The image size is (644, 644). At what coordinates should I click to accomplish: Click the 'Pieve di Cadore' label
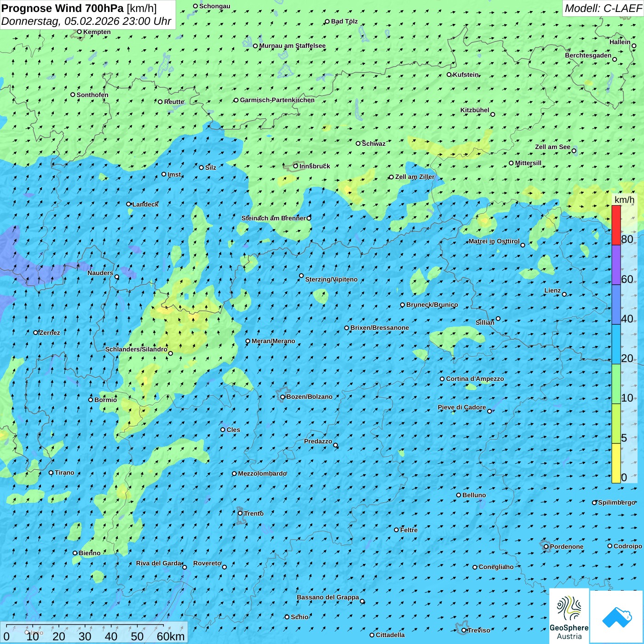pos(462,408)
